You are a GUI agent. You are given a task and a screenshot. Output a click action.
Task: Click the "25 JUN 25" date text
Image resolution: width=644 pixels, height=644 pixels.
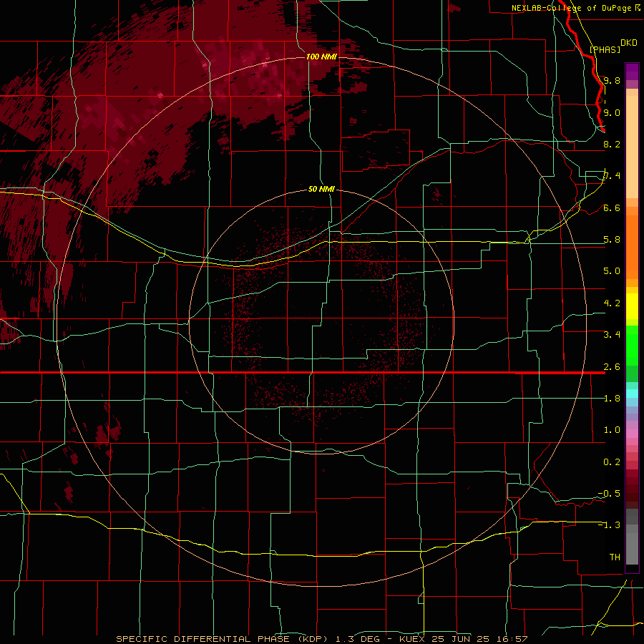pyautogui.click(x=461, y=639)
